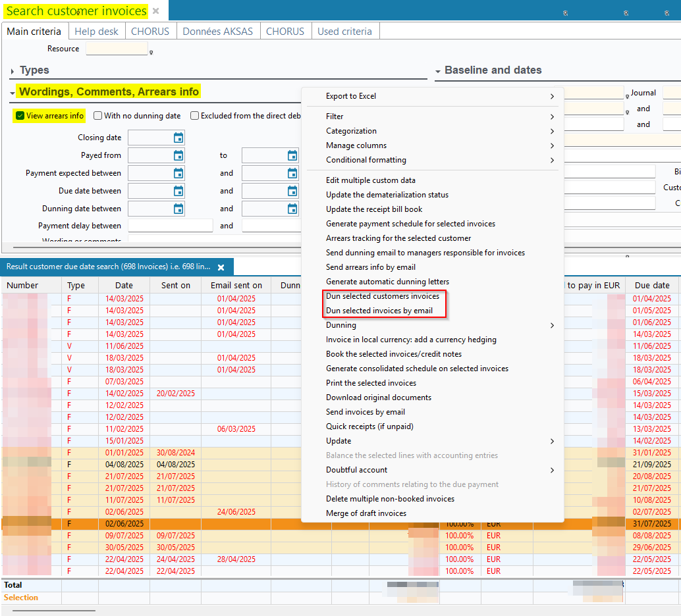Open Payment expected between start calendar
The height and width of the screenshot is (616, 681).
pos(178,173)
